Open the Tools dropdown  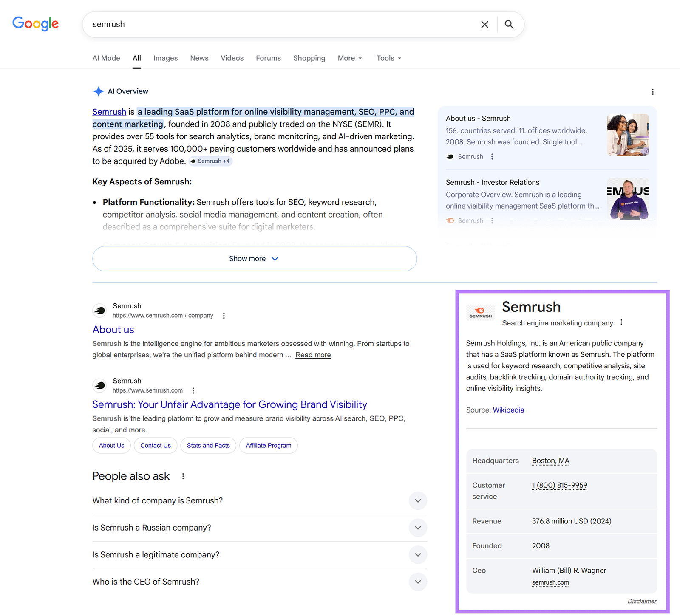[388, 58]
